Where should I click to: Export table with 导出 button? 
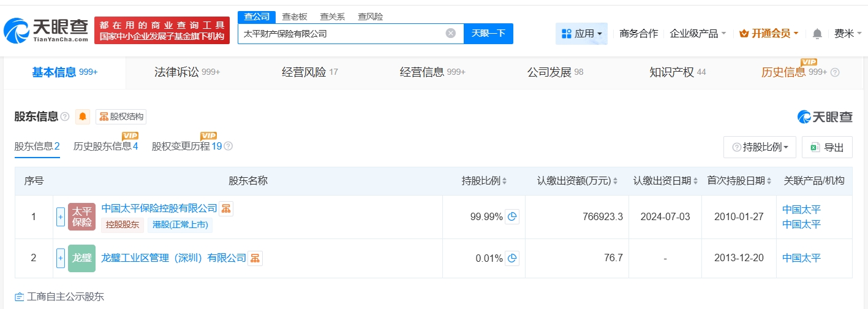pyautogui.click(x=827, y=147)
